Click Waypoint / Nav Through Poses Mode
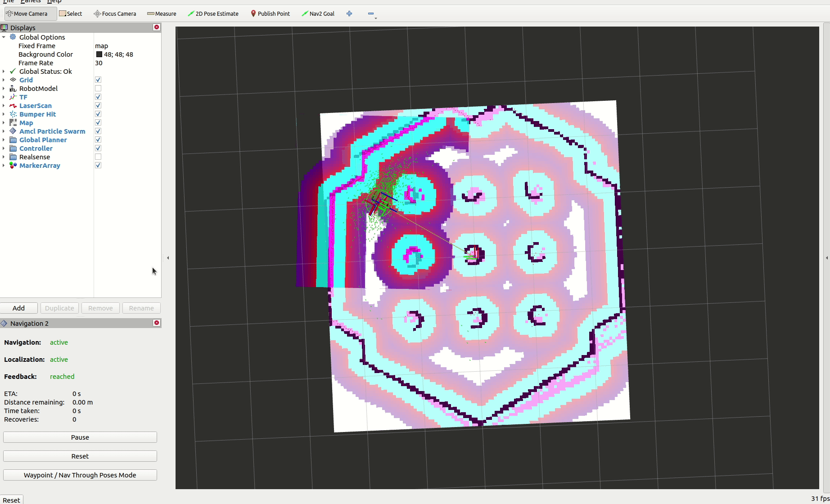This screenshot has width=830, height=504. tap(80, 475)
